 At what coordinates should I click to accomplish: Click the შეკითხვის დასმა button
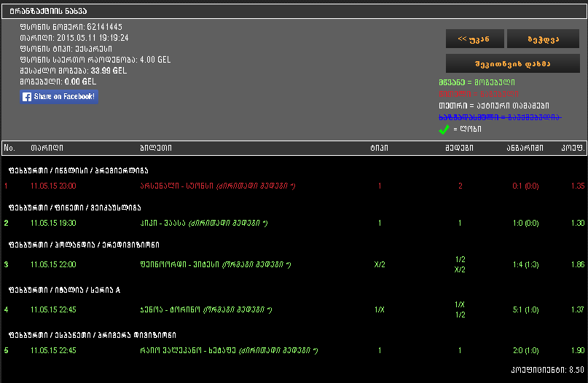click(x=513, y=63)
